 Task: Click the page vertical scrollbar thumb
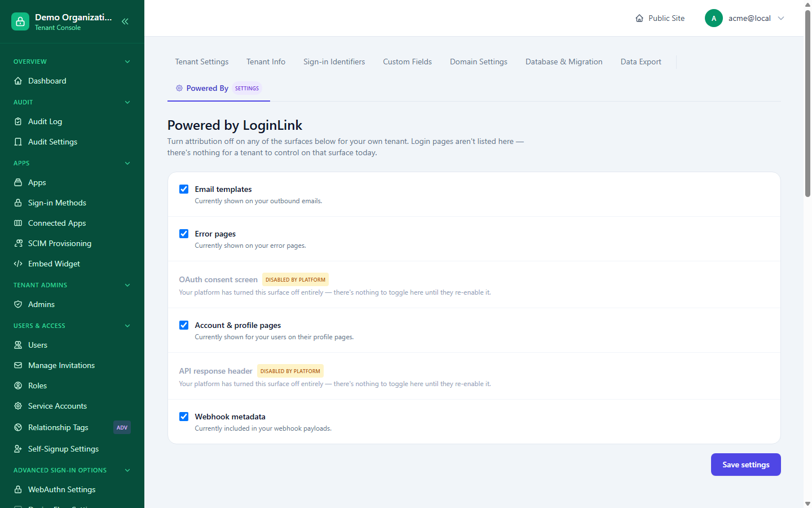click(x=807, y=103)
